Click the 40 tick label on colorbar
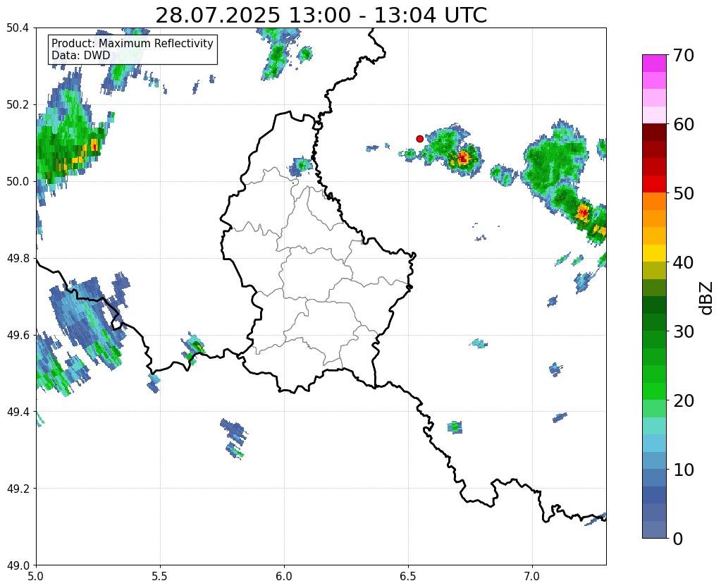This screenshot has width=721, height=588. pyautogui.click(x=684, y=262)
